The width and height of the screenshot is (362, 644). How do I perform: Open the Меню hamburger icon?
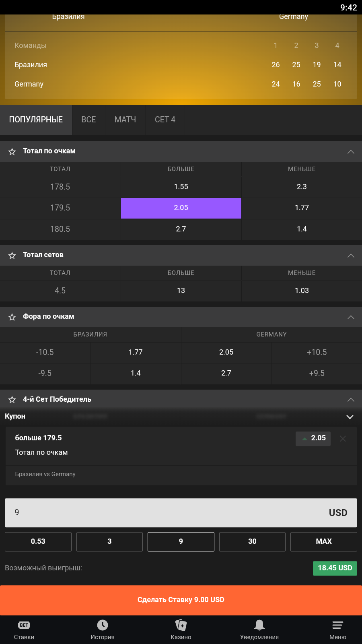[338, 625]
